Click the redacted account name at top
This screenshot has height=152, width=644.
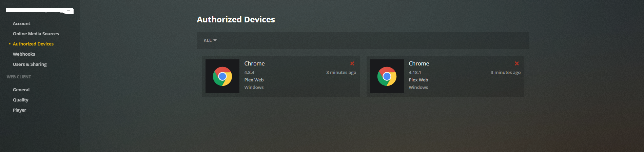(x=40, y=11)
